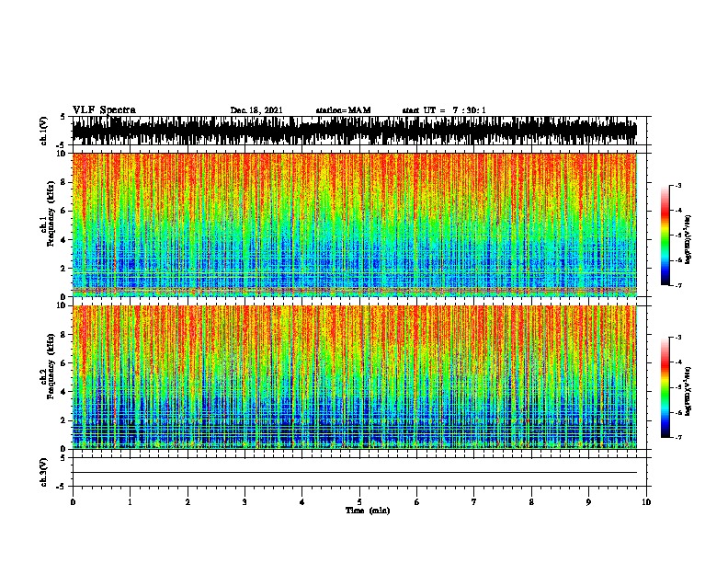Image resolution: width=728 pixels, height=563 pixels.
Task: Click the ch.1(V) waveform axis label
Action: [x=43, y=131]
